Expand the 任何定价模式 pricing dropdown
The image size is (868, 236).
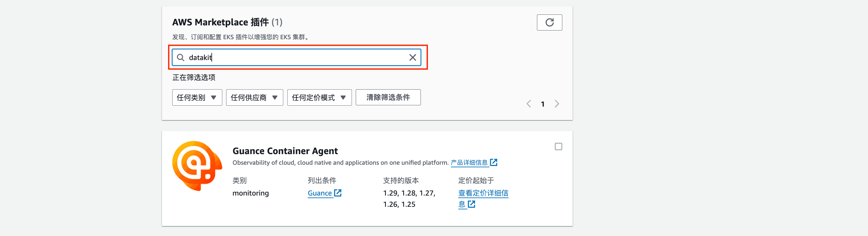tap(319, 97)
